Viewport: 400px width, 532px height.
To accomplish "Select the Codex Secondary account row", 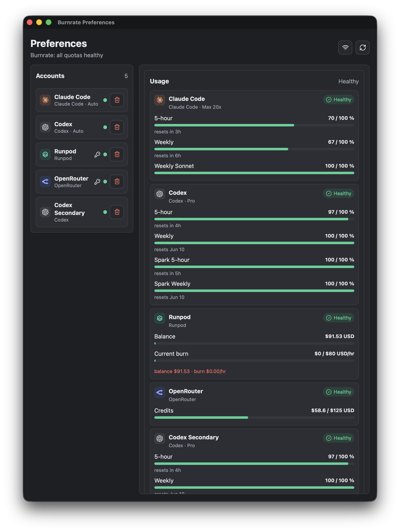I will (82, 212).
